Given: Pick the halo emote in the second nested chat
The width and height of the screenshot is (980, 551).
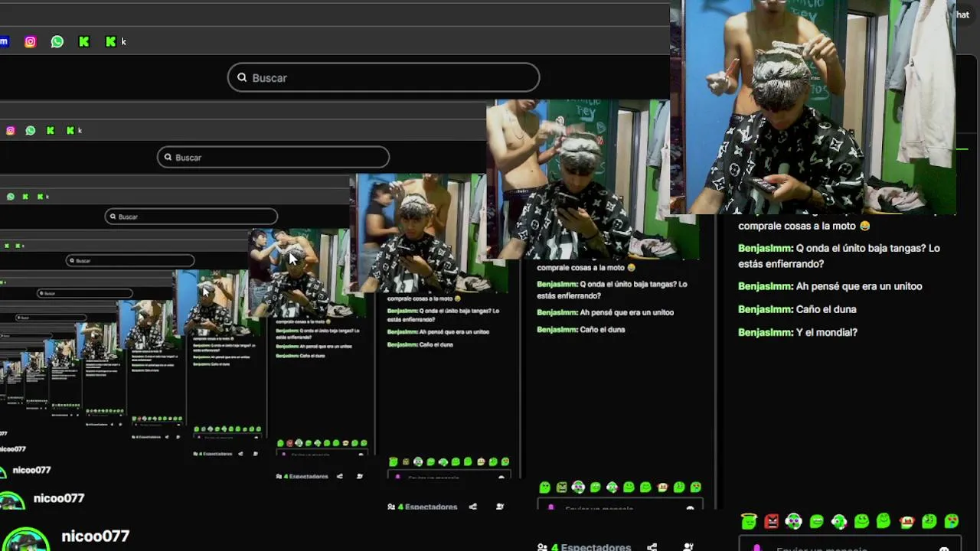Looking at the screenshot, I should (544, 487).
